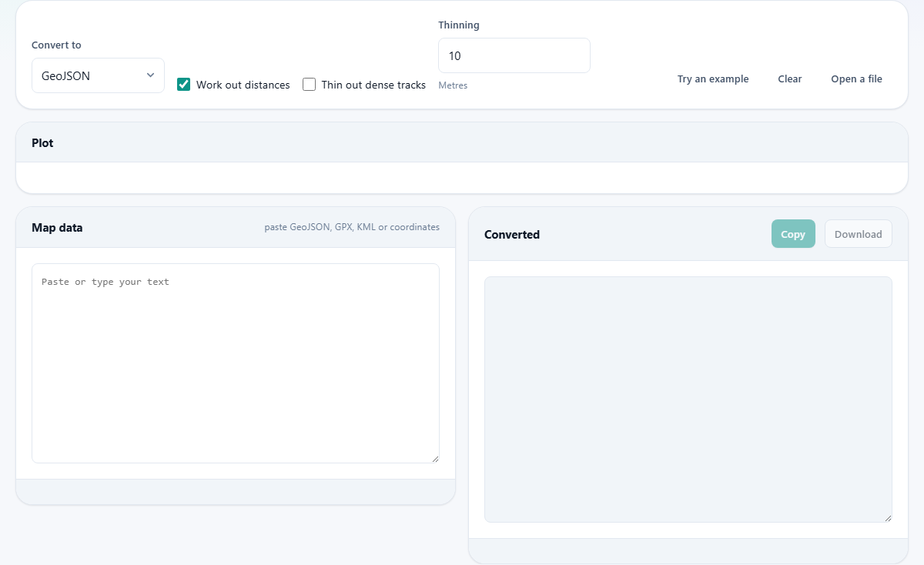The height and width of the screenshot is (565, 924).
Task: Click the Converted heading
Action: (512, 234)
